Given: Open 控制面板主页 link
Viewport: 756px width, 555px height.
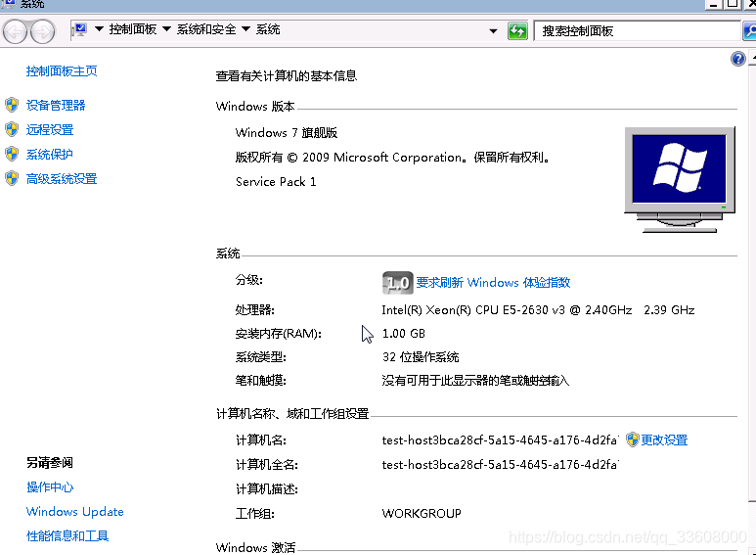Looking at the screenshot, I should [x=62, y=71].
